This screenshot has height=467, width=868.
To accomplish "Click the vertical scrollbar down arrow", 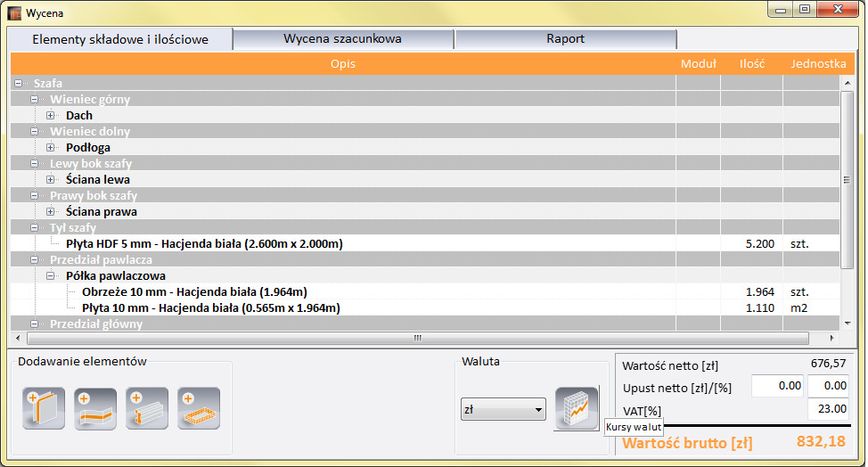I will (x=847, y=324).
